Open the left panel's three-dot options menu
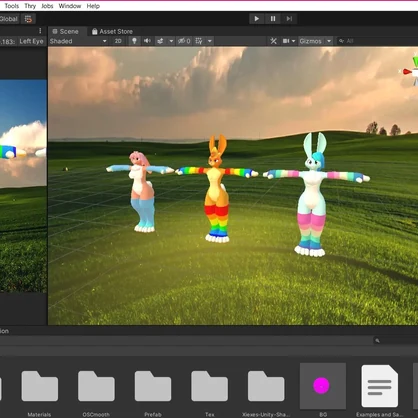Screen dimensions: 418x418 pyautogui.click(x=40, y=31)
